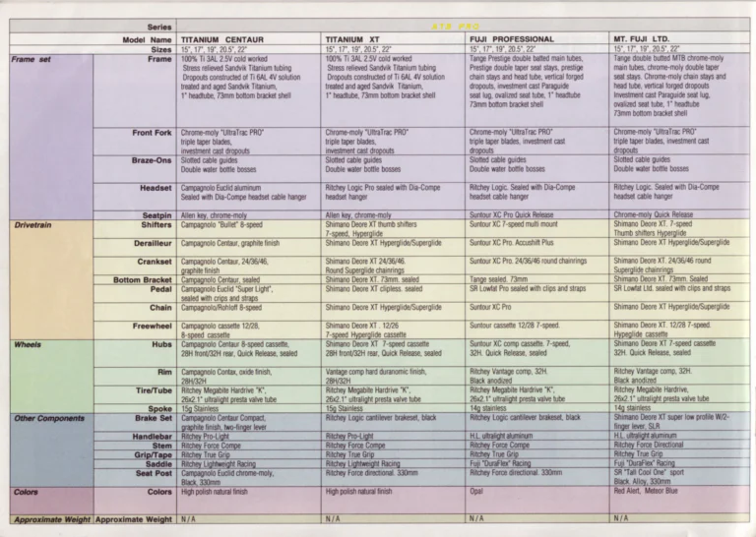
Task: Select the "Spoke" row label
Action: pos(160,408)
